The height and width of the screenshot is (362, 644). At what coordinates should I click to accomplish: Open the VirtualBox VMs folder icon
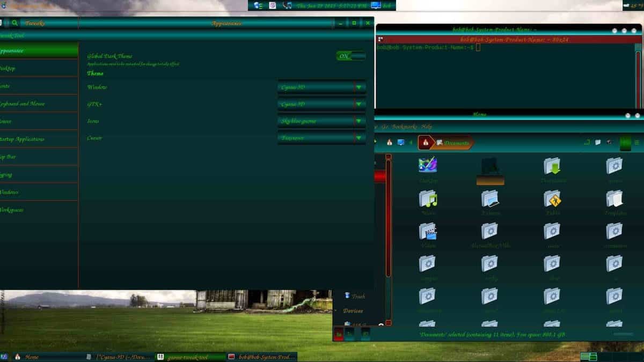pos(490,231)
